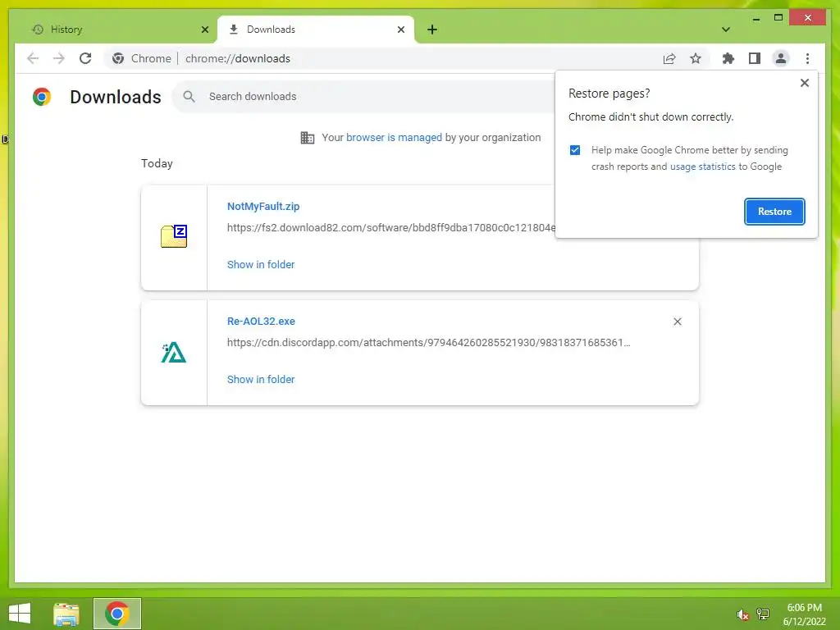840x630 pixels.
Task: Click the Re-AOL32.exe discordapp source URL
Action: (428, 343)
